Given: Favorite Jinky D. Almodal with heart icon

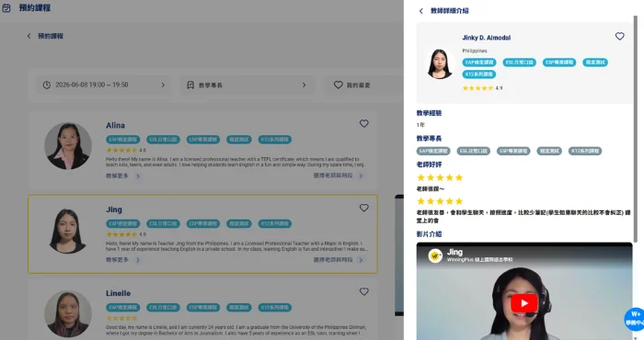Looking at the screenshot, I should pyautogui.click(x=619, y=36).
